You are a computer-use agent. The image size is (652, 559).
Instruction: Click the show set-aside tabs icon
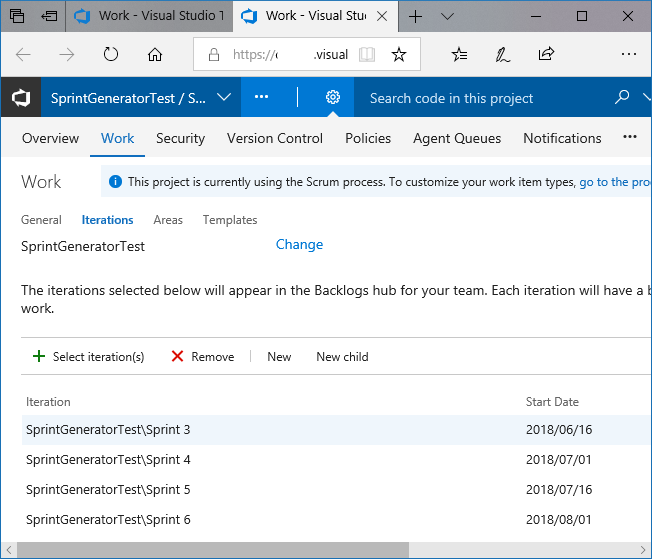(x=49, y=16)
